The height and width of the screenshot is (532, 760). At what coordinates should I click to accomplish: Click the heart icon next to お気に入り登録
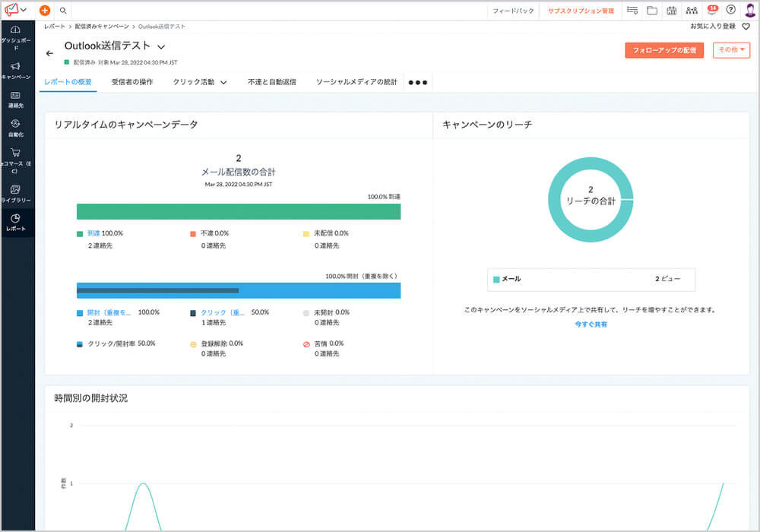[x=746, y=26]
